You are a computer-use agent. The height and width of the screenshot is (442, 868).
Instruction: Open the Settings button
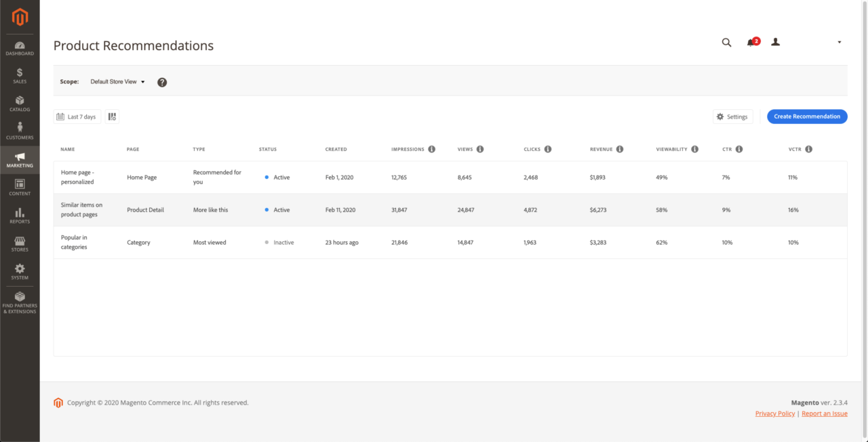click(732, 117)
